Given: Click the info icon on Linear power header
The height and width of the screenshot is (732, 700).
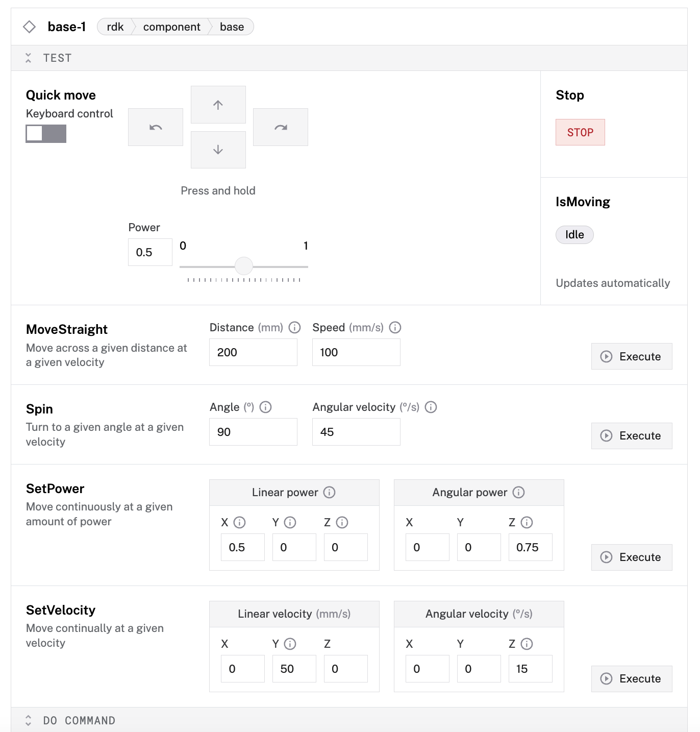Looking at the screenshot, I should pos(330,493).
